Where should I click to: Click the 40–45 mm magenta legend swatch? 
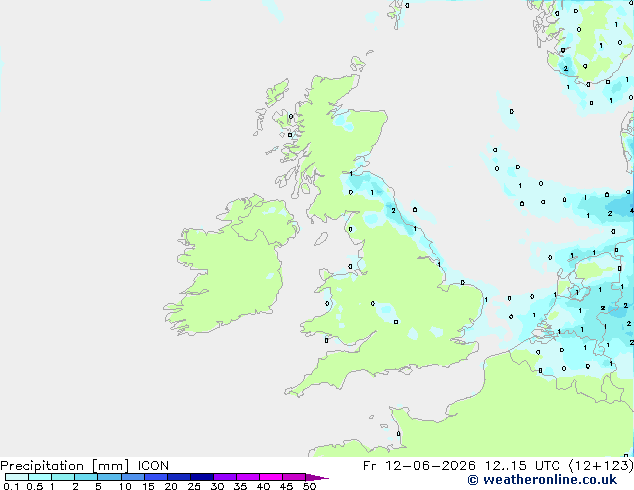pos(271,477)
